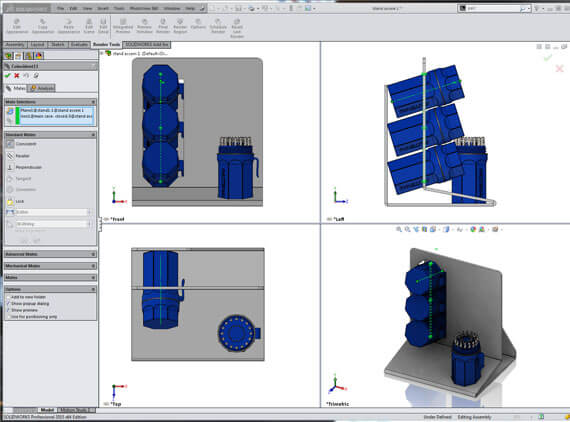Screen dimensions: 570x422
Task: Expand the Advanced Mates section
Action: click(x=93, y=254)
